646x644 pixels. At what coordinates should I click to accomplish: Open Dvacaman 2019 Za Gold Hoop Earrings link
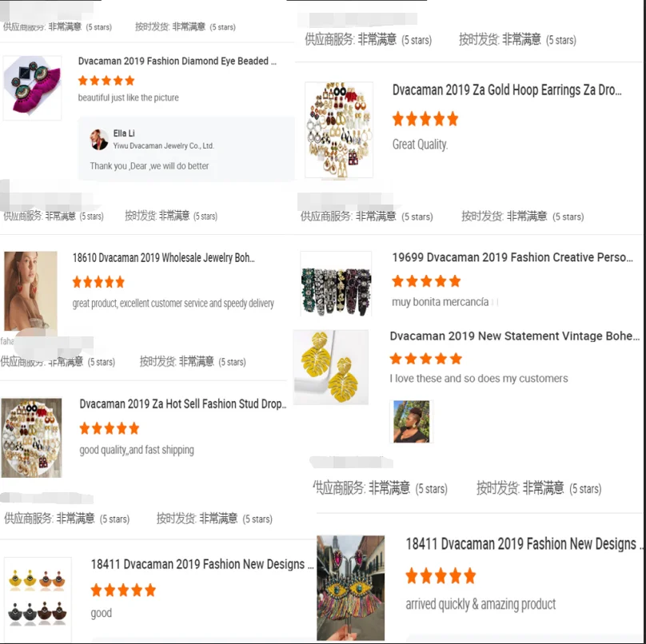[507, 89]
